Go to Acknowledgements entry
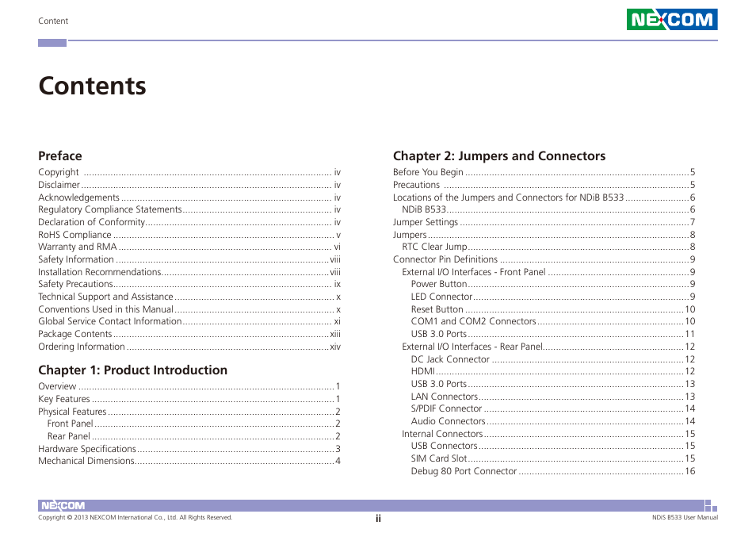Image resolution: width=756 pixels, height=533 pixels. point(189,197)
